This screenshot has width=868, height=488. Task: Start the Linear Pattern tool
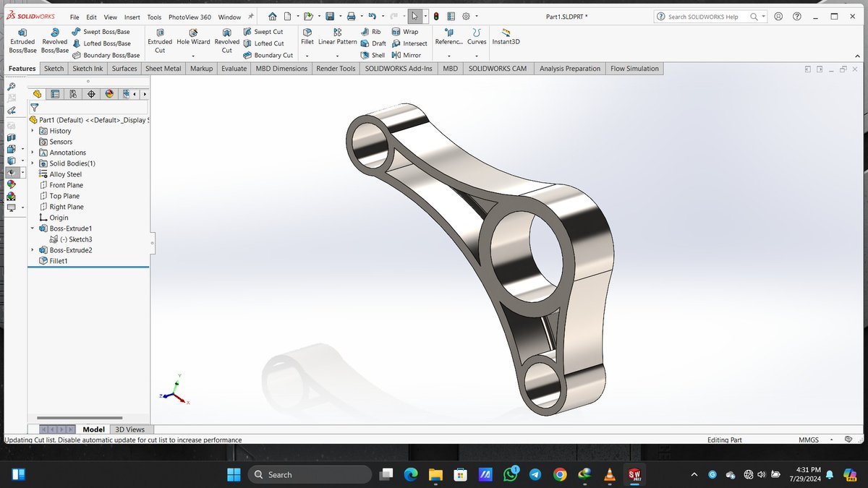338,37
